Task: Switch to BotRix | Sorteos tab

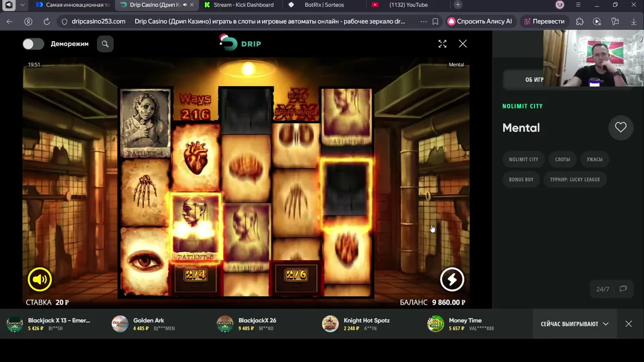Action: point(324,5)
